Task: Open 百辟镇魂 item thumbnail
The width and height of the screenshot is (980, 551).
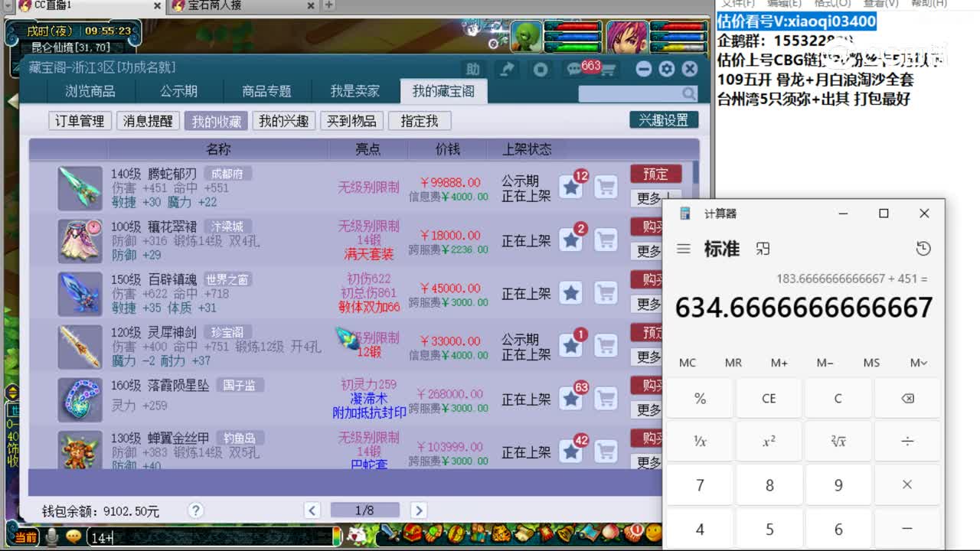Action: pos(80,294)
